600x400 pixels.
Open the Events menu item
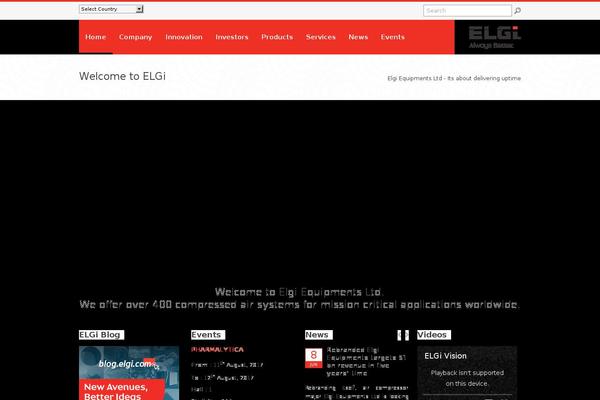point(393,37)
